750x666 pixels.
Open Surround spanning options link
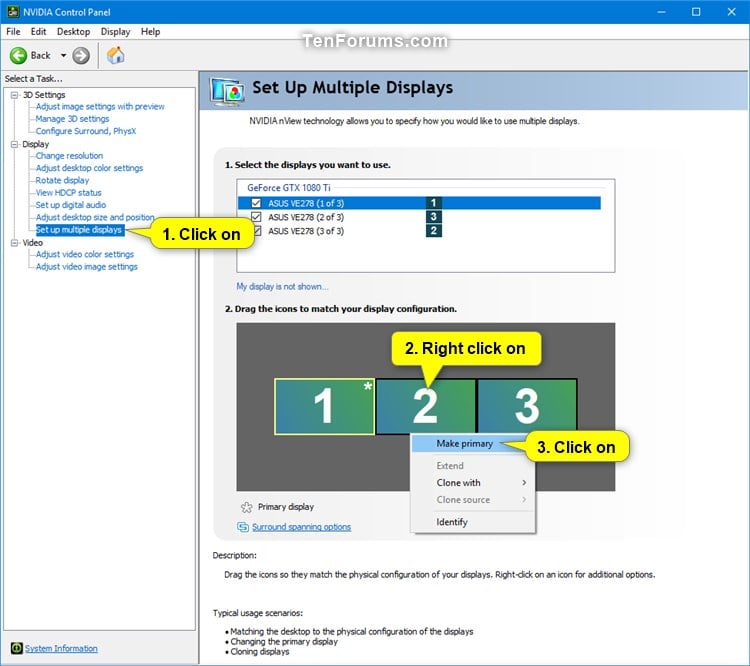click(x=301, y=527)
